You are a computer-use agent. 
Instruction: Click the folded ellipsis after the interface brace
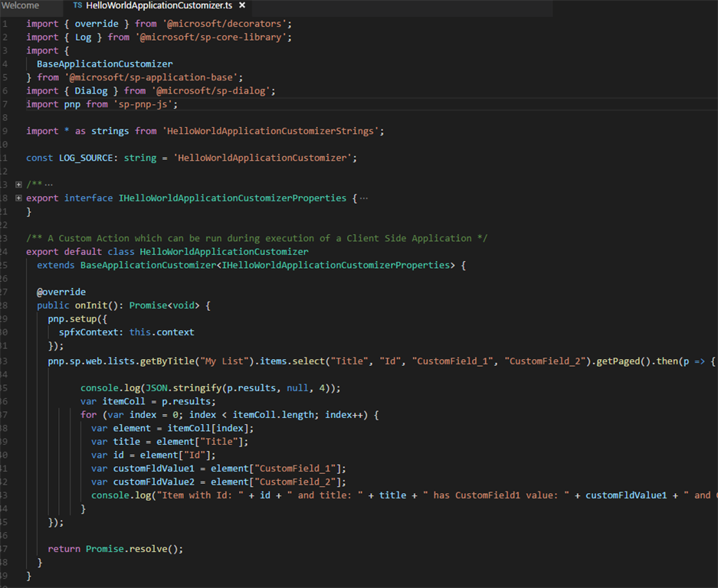[x=364, y=198]
